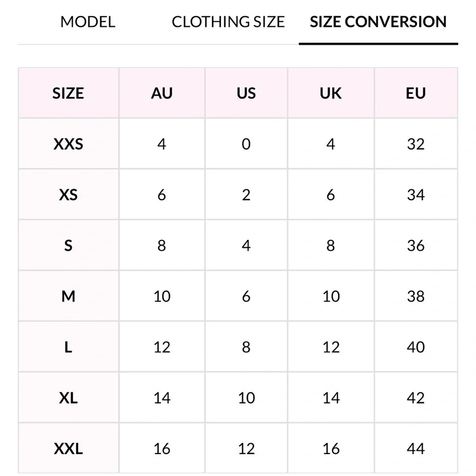Switch to the MODEL tab
476x476 pixels.
(x=88, y=22)
